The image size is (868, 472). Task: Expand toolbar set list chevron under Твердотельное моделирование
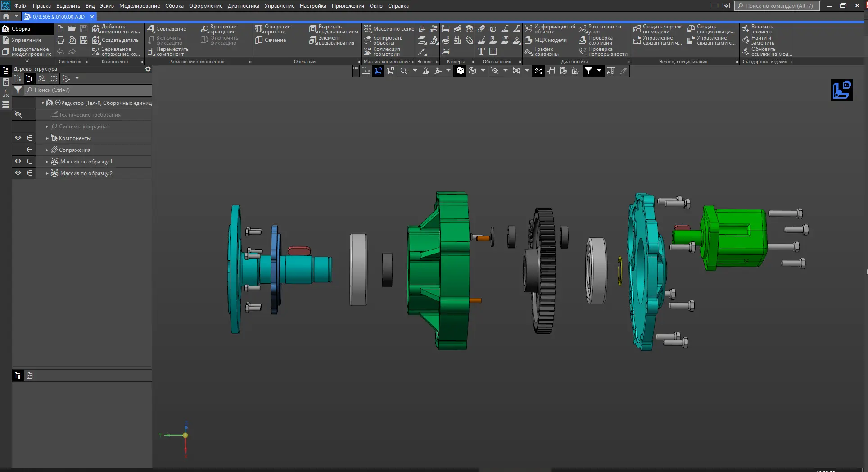point(27,61)
